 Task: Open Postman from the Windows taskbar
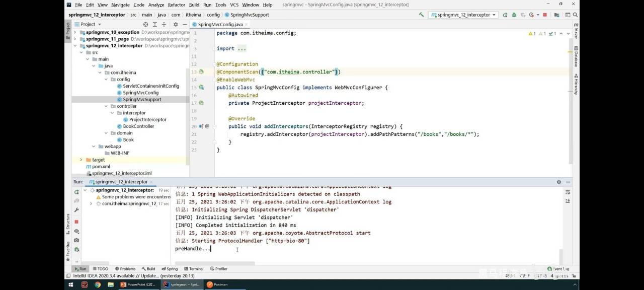coord(217,284)
